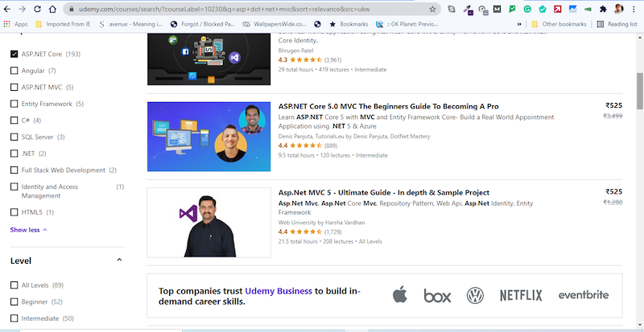Open the Other bookmarks folder
Screen dimensions: 644x332
(x=559, y=24)
